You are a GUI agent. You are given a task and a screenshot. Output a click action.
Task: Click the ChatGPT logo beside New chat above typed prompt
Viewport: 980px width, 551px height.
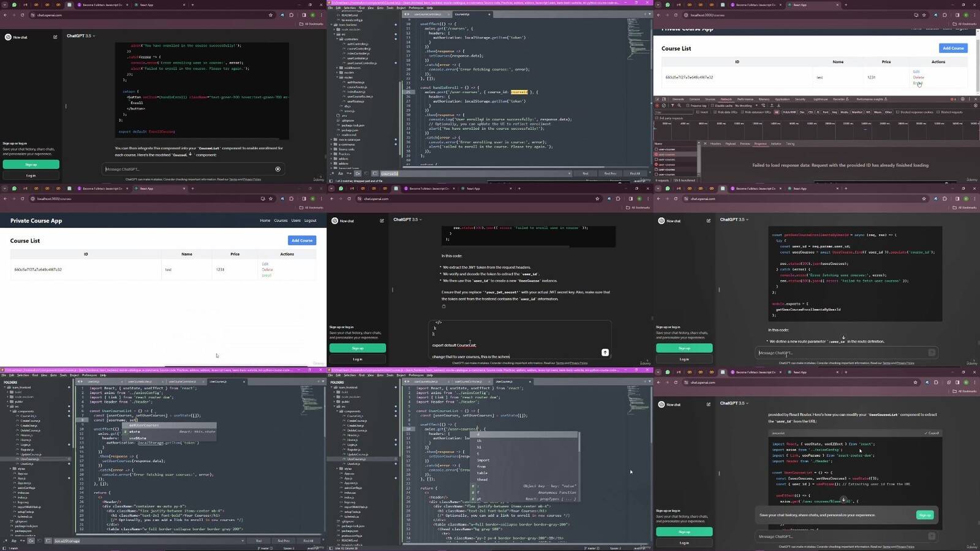tap(334, 221)
